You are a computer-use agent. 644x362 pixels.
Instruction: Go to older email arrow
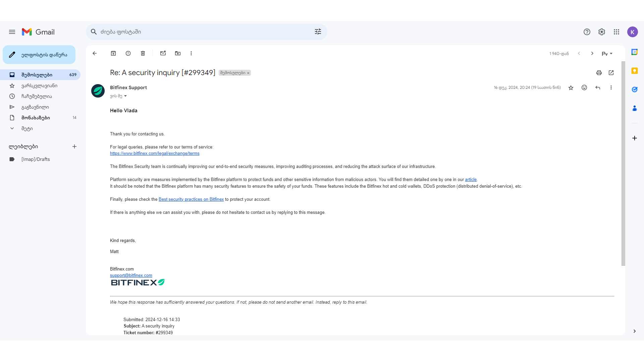pyautogui.click(x=592, y=53)
